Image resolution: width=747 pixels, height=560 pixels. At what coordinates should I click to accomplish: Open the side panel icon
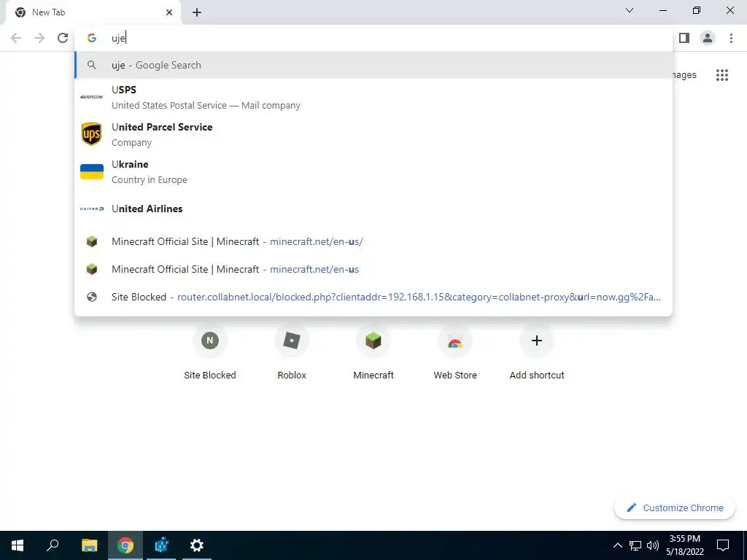pyautogui.click(x=684, y=38)
